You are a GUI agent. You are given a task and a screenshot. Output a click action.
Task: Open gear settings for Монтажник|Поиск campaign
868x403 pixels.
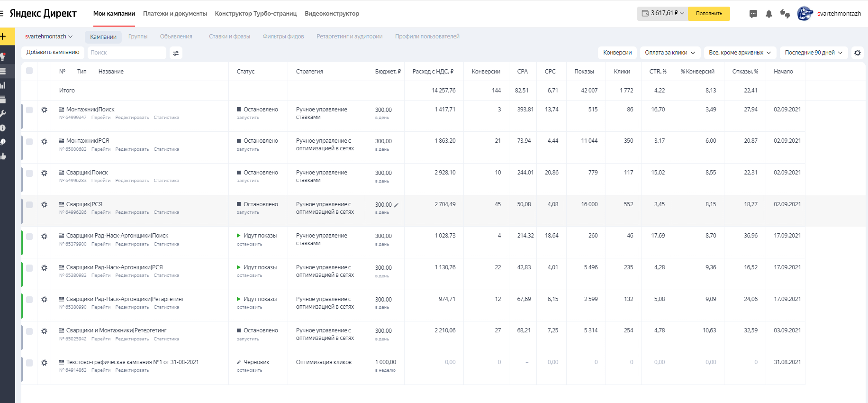pos(44,110)
